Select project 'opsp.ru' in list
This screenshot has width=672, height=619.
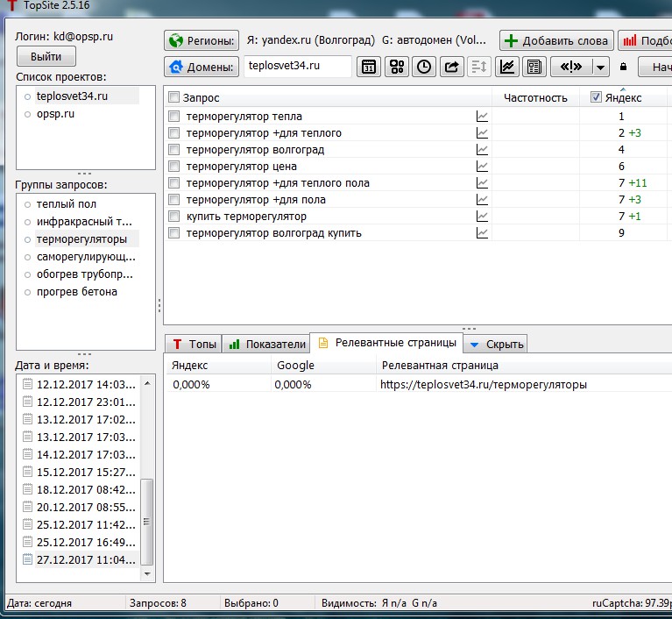click(55, 114)
